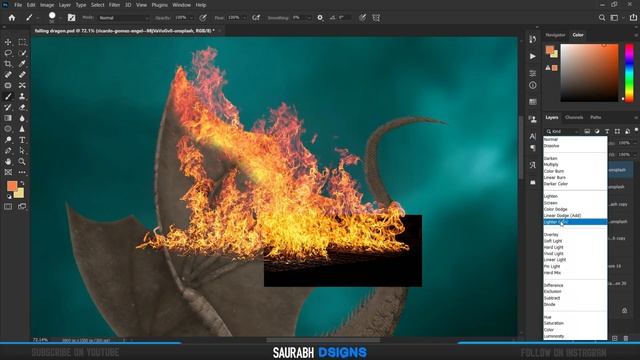Open the Color panel options menu

[636, 35]
